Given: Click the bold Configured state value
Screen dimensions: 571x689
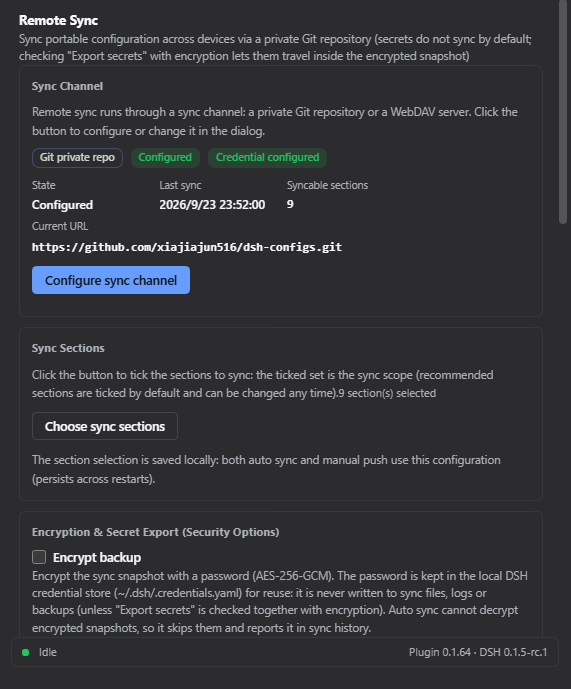Looking at the screenshot, I should pyautogui.click(x=62, y=205).
